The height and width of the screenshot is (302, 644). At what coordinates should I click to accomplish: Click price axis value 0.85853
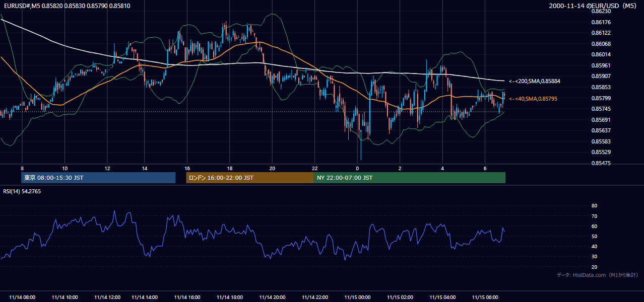tap(601, 87)
